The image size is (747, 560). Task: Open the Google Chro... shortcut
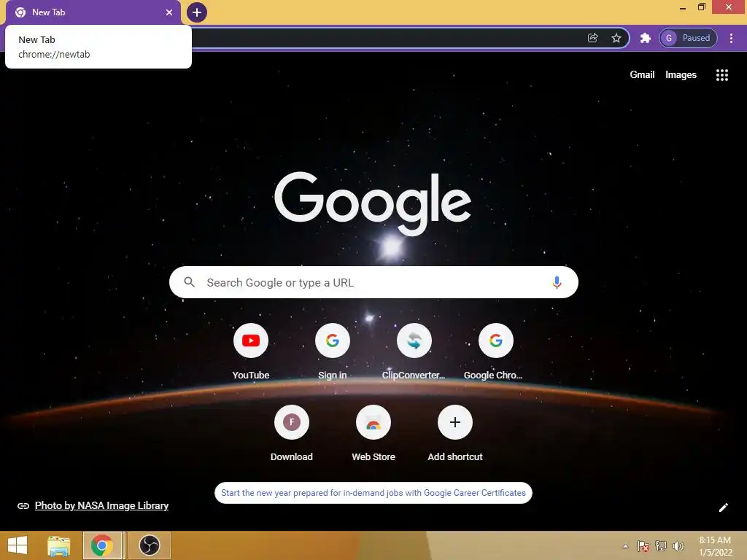tap(495, 352)
